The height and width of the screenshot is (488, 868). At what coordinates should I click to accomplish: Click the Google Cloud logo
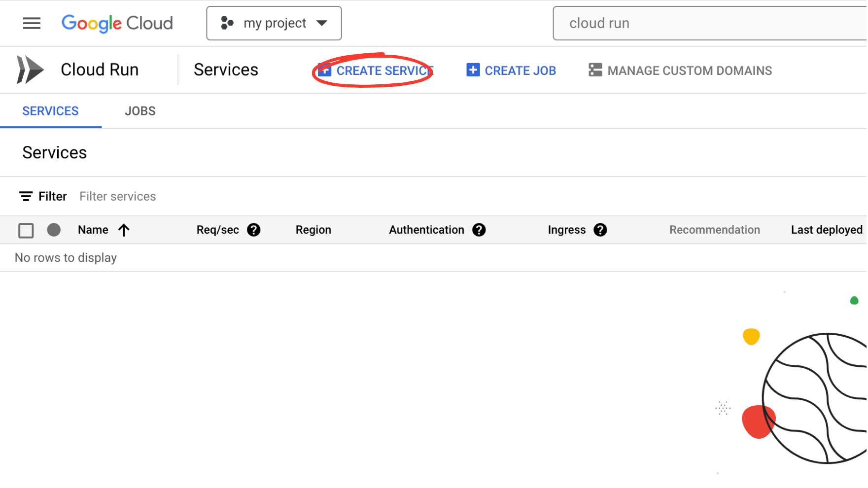coord(117,23)
